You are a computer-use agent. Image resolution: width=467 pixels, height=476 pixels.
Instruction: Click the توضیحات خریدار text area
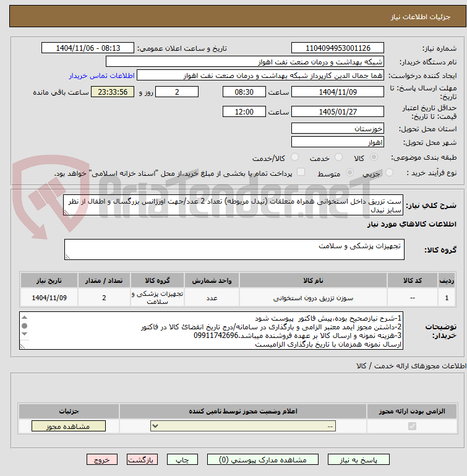pyautogui.click(x=211, y=331)
